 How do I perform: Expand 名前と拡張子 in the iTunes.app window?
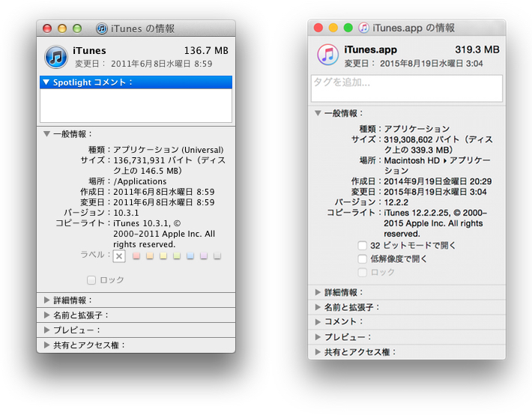coord(318,307)
